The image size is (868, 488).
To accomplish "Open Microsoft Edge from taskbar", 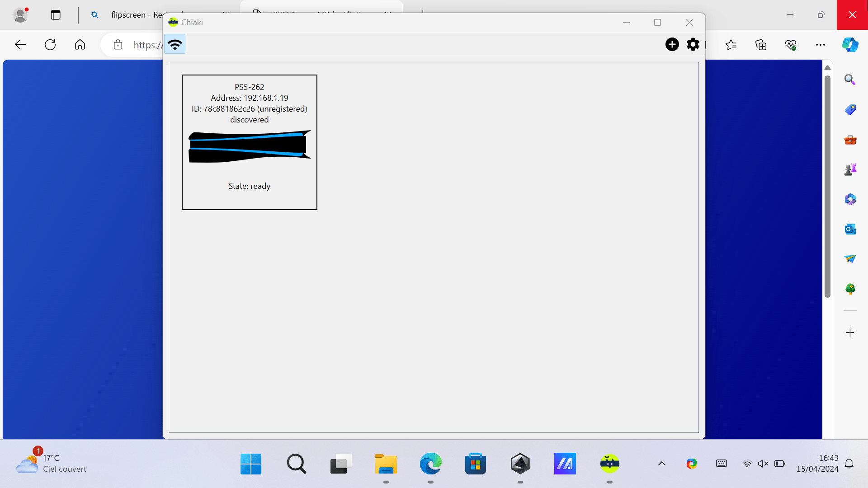I will (x=430, y=464).
